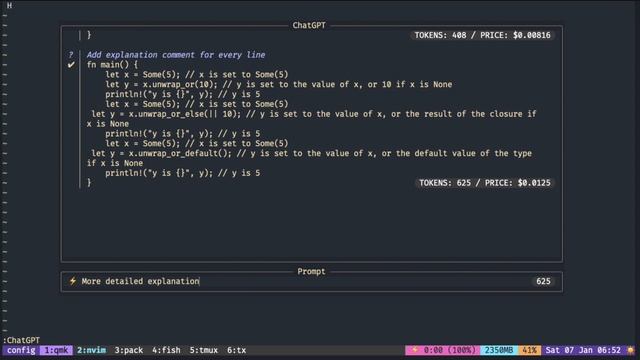The width and height of the screenshot is (640, 360).
Task: Click the sun icon at the status bar's end
Action: click(x=631, y=350)
